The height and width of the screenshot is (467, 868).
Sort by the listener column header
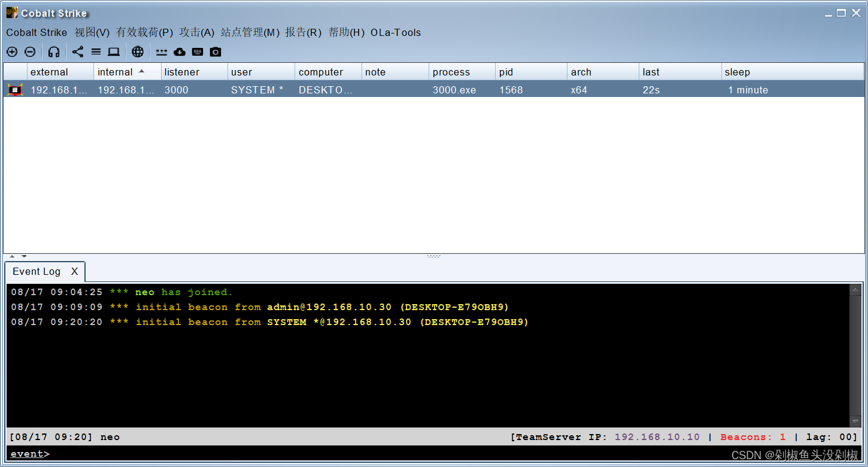click(x=194, y=72)
